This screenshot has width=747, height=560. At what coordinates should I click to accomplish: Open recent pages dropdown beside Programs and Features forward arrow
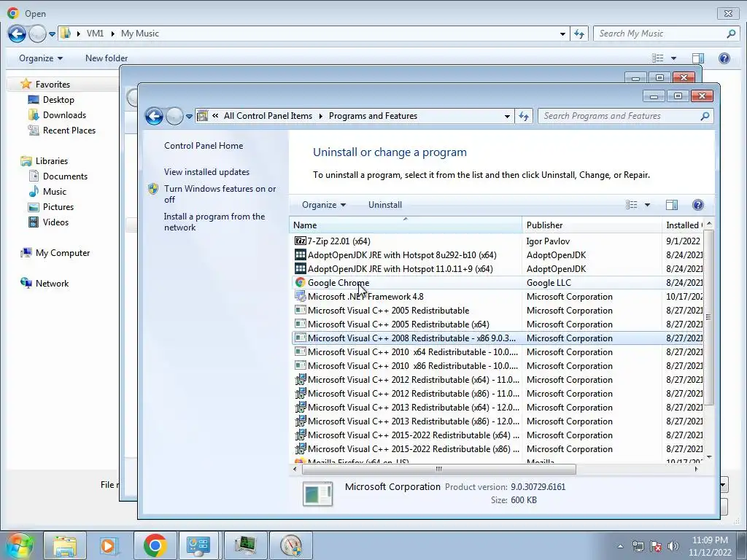click(x=189, y=116)
